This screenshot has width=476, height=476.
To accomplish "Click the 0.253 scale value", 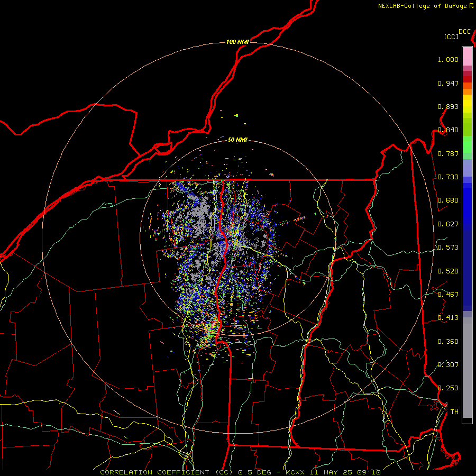I will pyautogui.click(x=448, y=388).
